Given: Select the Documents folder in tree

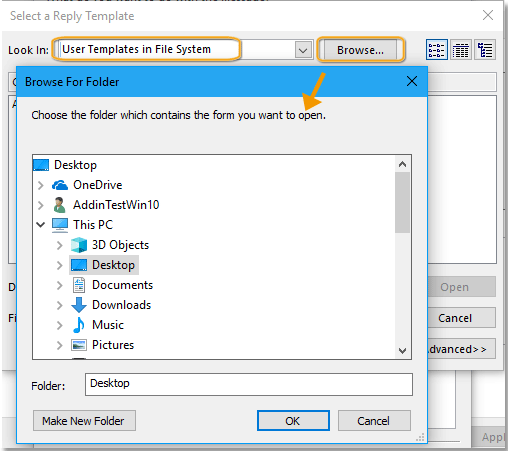Looking at the screenshot, I should point(122,285).
